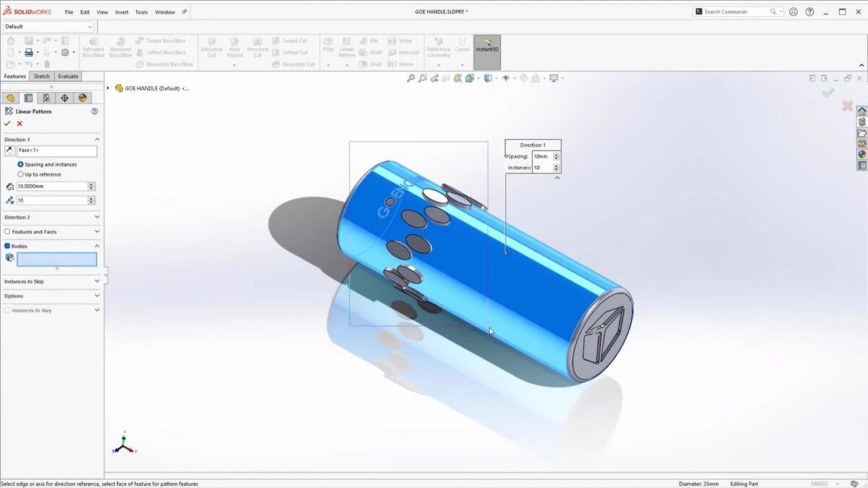The image size is (868, 488).
Task: Adjust spacing stepper in PropertyManager
Action: click(x=91, y=187)
